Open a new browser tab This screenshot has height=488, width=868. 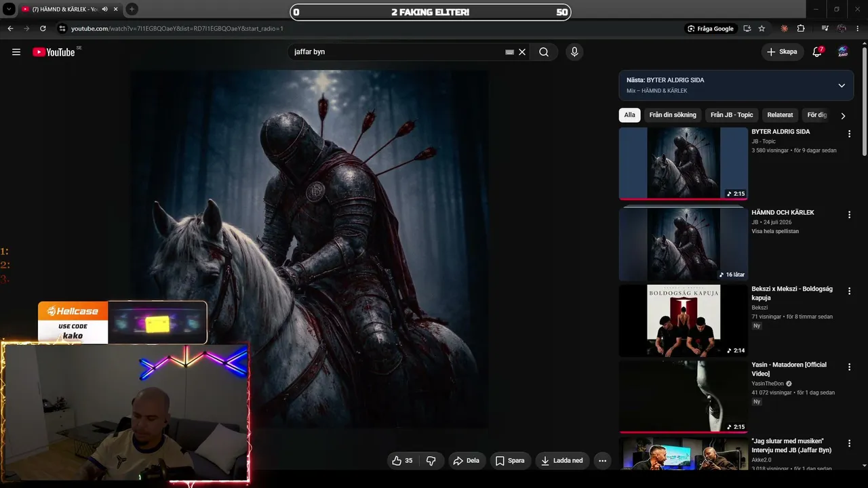tap(132, 9)
